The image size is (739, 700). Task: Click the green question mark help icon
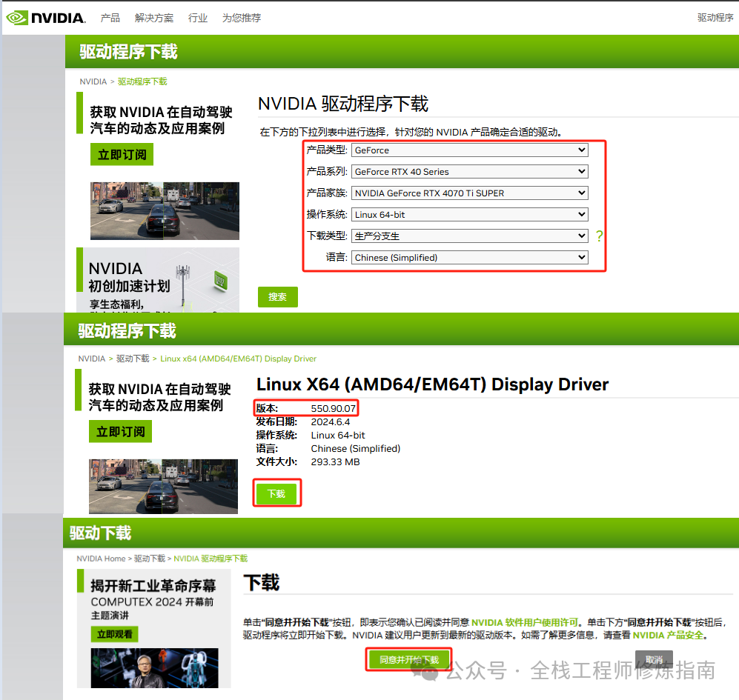coord(599,236)
